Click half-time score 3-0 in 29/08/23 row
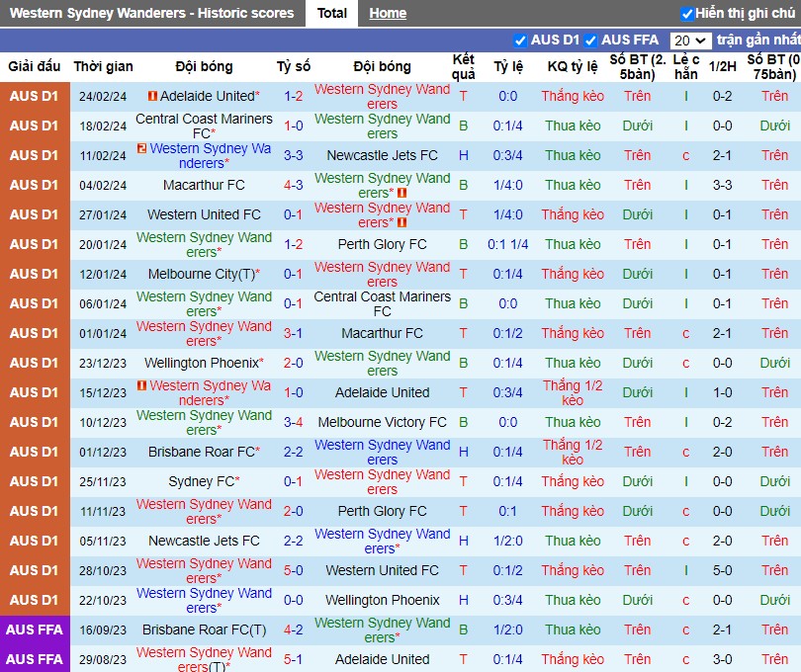This screenshot has width=801, height=672. pos(722,659)
